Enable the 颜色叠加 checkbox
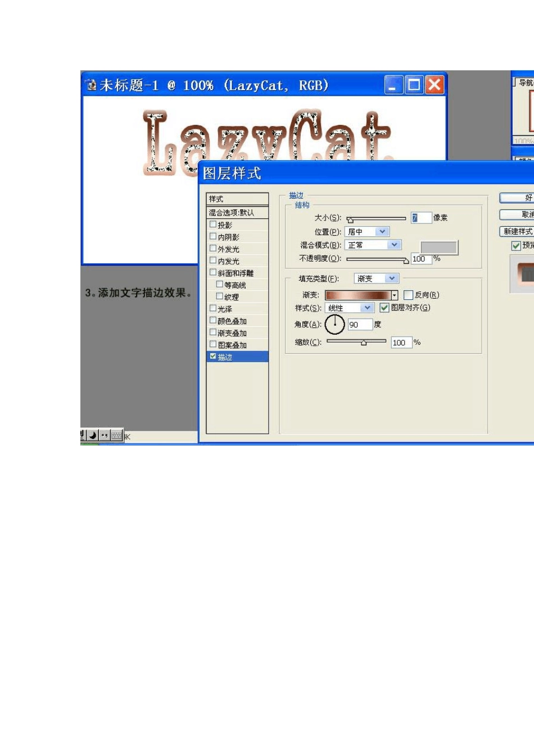Image resolution: width=534 pixels, height=756 pixels. coord(213,321)
